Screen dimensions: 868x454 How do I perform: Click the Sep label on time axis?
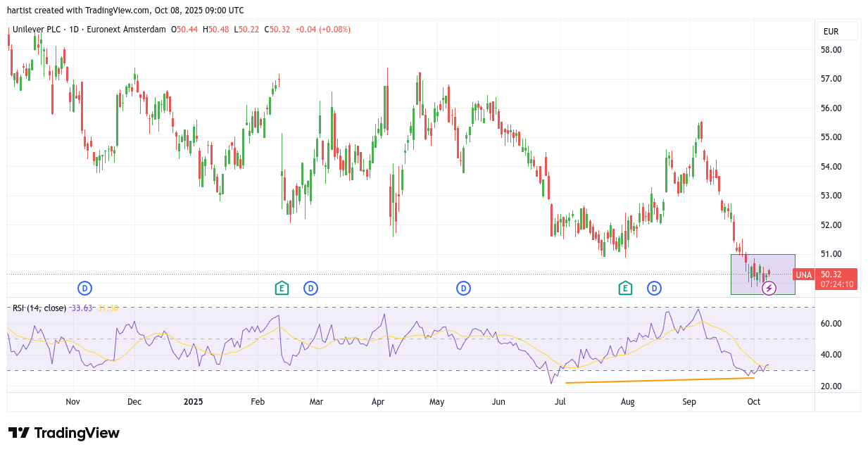pos(689,402)
